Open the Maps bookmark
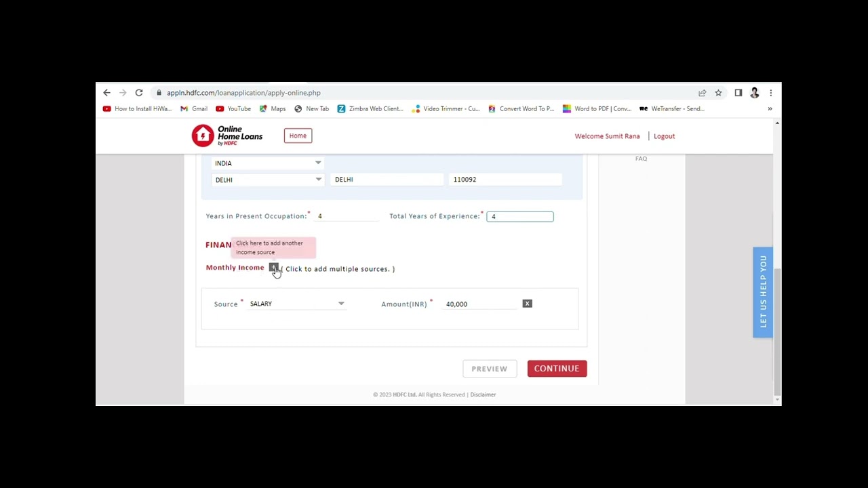The image size is (868, 488). pos(273,108)
